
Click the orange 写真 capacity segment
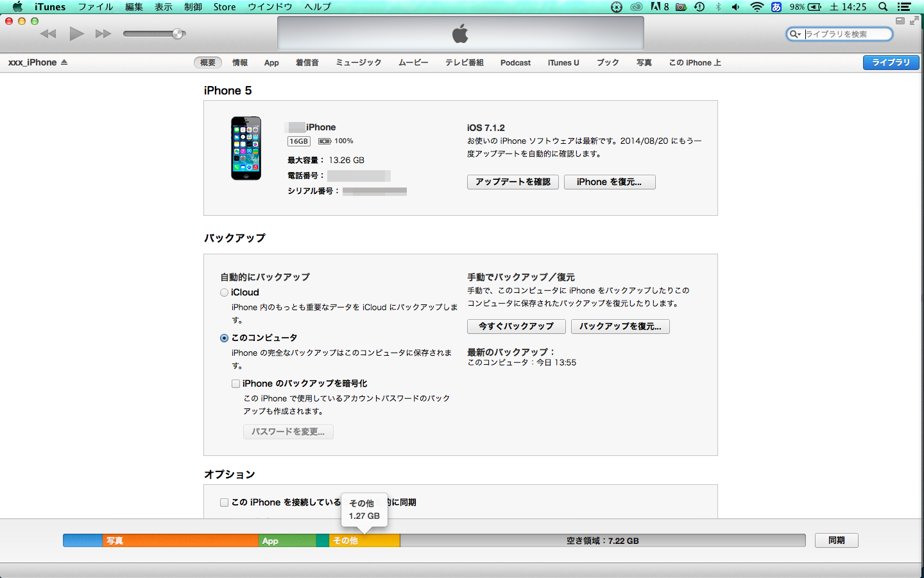point(180,541)
